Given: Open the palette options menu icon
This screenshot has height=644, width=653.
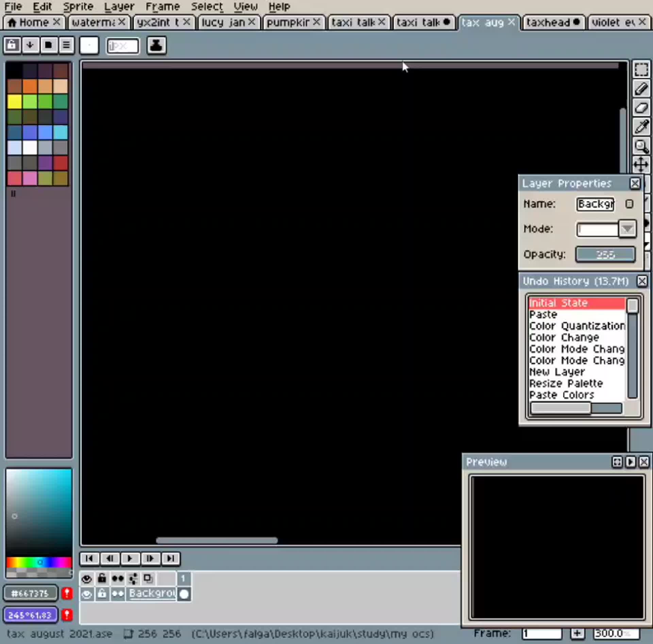Looking at the screenshot, I should click(x=66, y=45).
